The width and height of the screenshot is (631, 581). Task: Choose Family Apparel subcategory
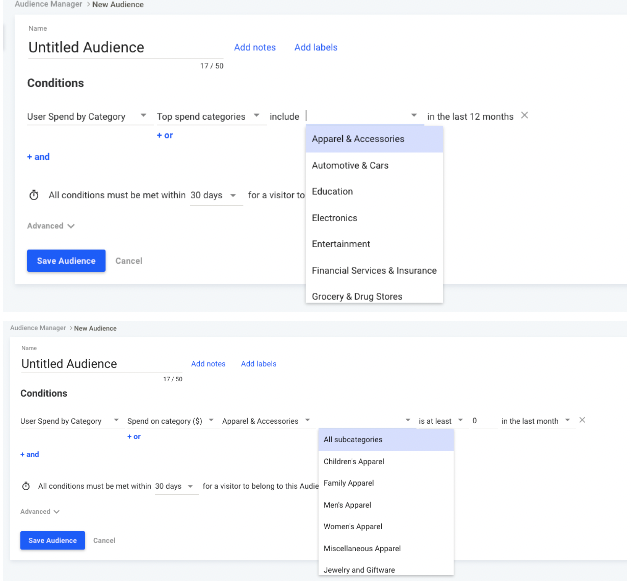point(386,483)
